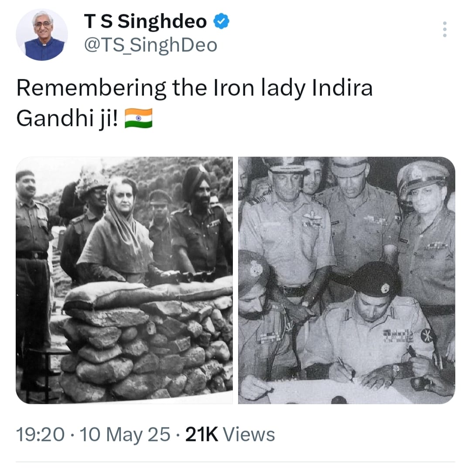The height and width of the screenshot is (476, 471).
Task: Click the stone wall in left photo
Action: [x=146, y=349]
